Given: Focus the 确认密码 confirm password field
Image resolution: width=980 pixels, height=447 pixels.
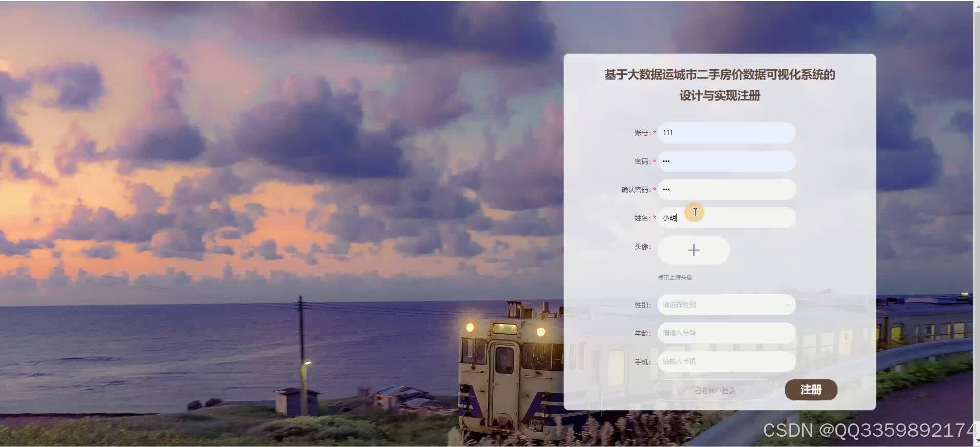Looking at the screenshot, I should point(726,190).
